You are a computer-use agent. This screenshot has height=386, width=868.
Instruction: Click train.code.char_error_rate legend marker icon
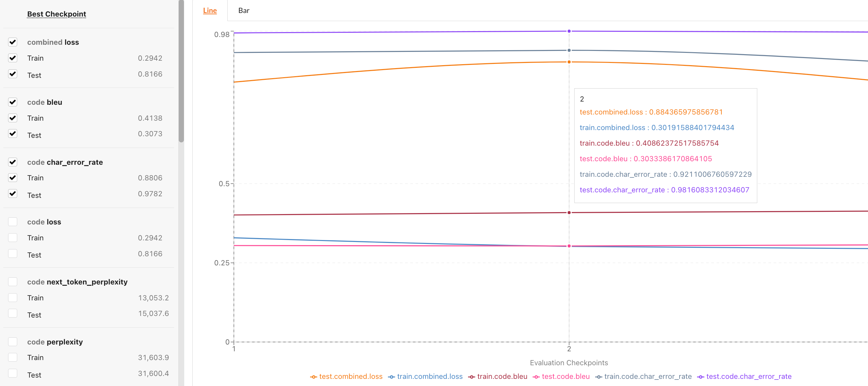click(599, 377)
